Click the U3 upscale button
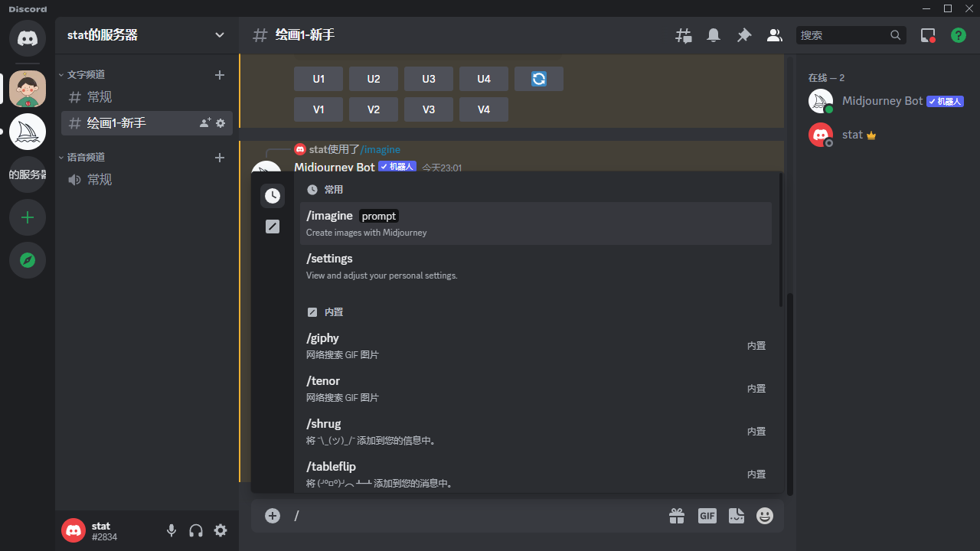 pyautogui.click(x=429, y=79)
